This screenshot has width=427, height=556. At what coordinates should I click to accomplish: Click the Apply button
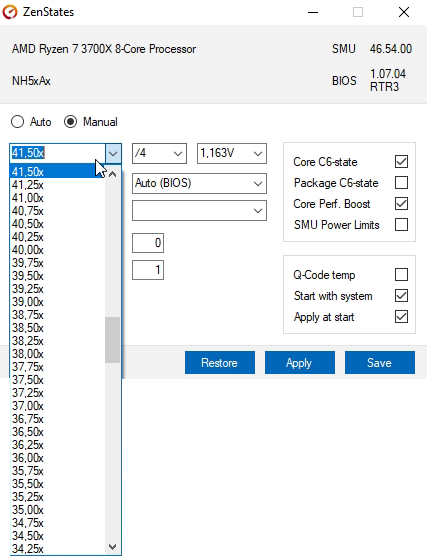pos(300,362)
